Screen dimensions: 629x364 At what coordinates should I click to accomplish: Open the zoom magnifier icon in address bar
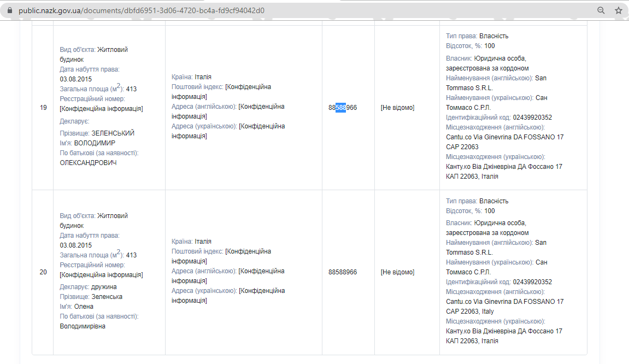point(601,10)
